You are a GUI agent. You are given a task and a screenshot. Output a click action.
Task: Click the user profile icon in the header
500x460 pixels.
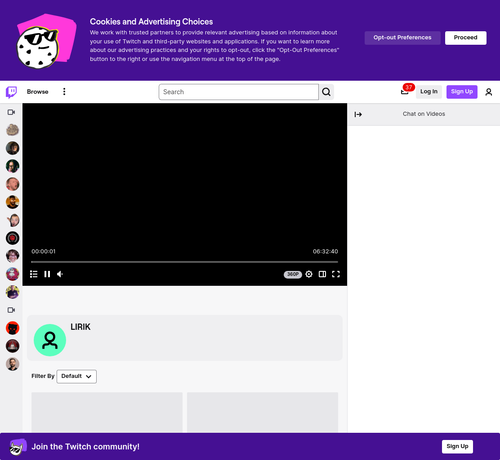(489, 92)
